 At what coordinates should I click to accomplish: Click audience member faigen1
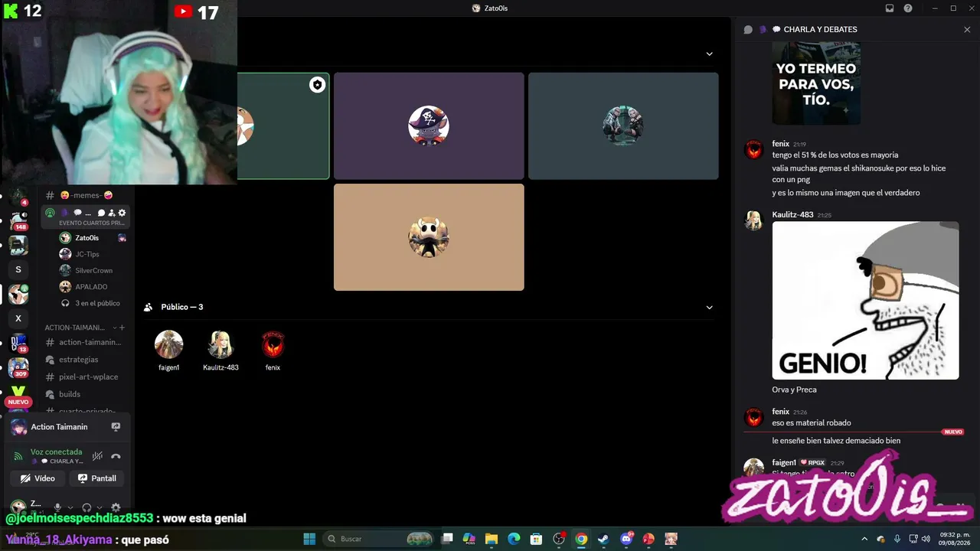[x=168, y=350]
